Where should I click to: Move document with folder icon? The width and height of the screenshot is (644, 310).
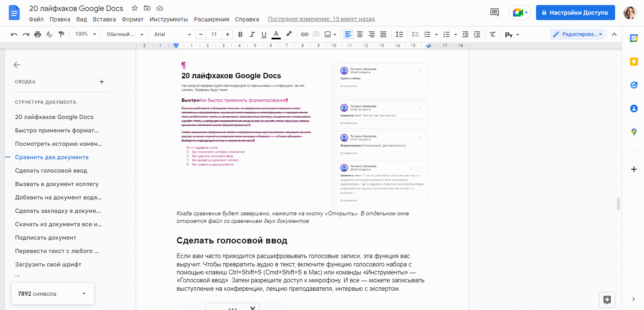click(x=147, y=8)
